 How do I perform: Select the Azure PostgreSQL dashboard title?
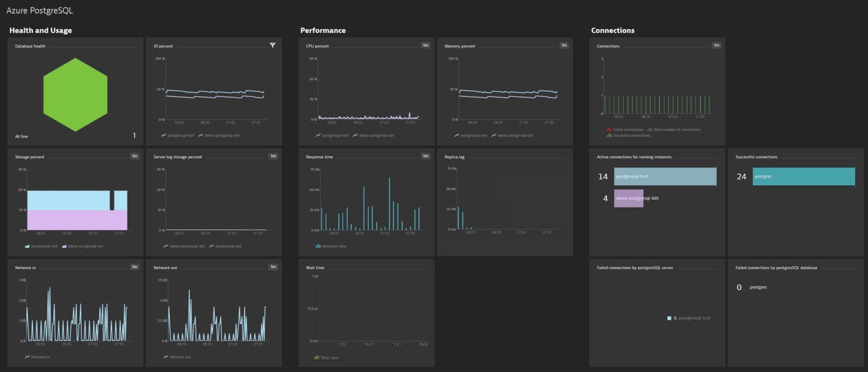41,10
